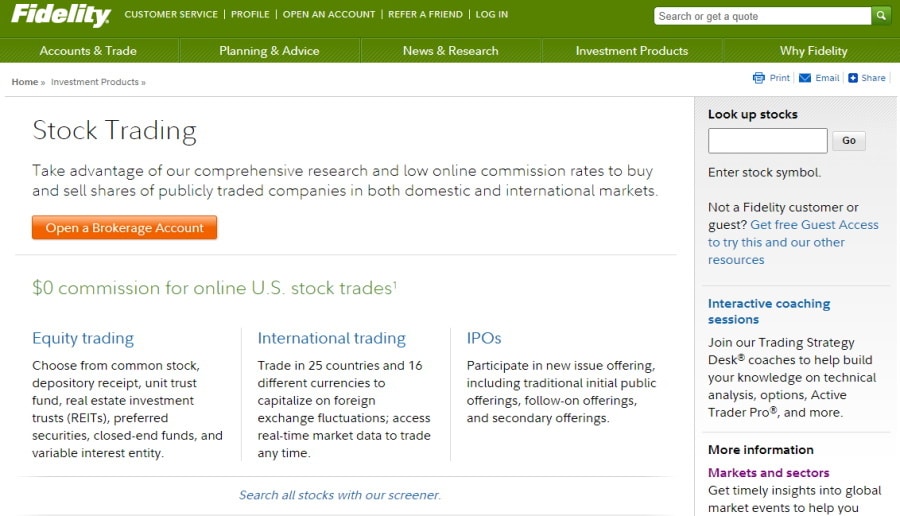Image resolution: width=900 pixels, height=516 pixels.
Task: Click Open a Brokerage Account button
Action: (x=125, y=227)
